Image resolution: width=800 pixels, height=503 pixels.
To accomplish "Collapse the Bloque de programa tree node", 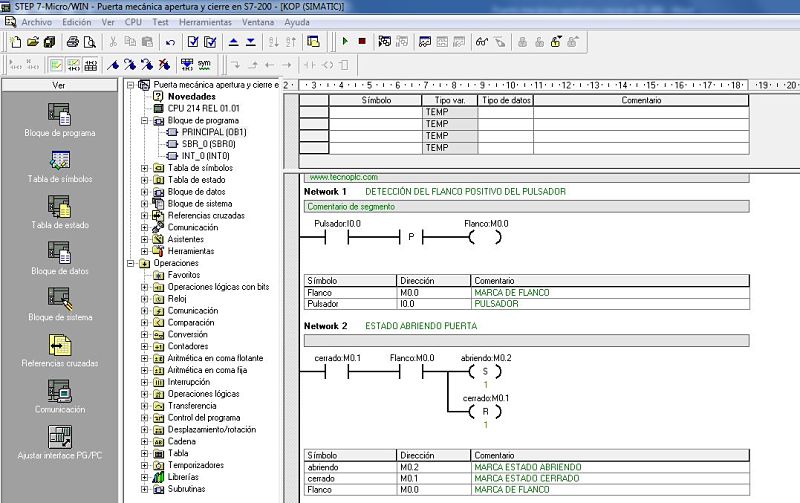I will [144, 121].
